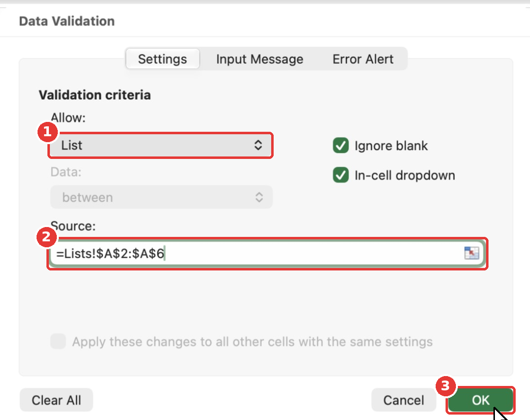Click the Allow: label
Image resolution: width=530 pixels, height=420 pixels.
pos(68,117)
